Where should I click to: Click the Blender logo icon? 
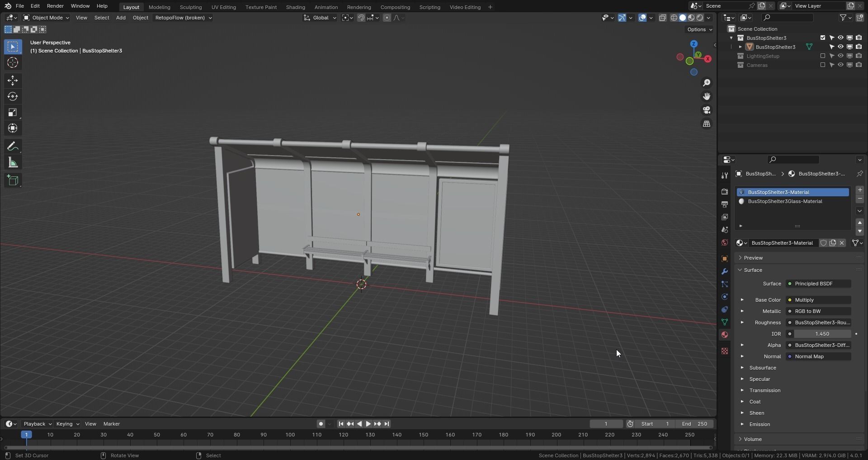click(x=8, y=6)
